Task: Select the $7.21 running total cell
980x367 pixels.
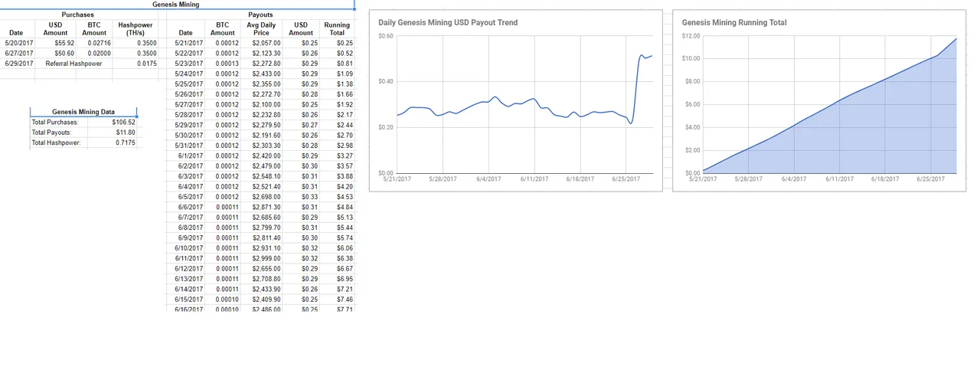Action: pos(338,289)
